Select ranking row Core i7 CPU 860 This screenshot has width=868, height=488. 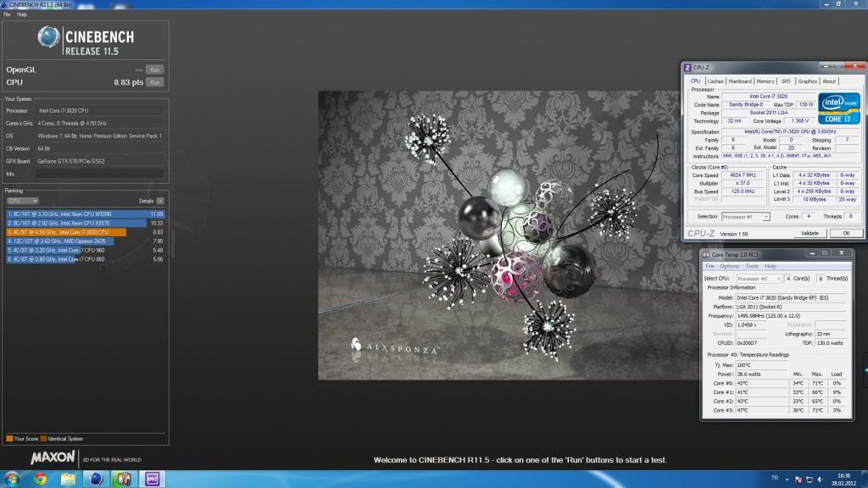tap(86, 259)
